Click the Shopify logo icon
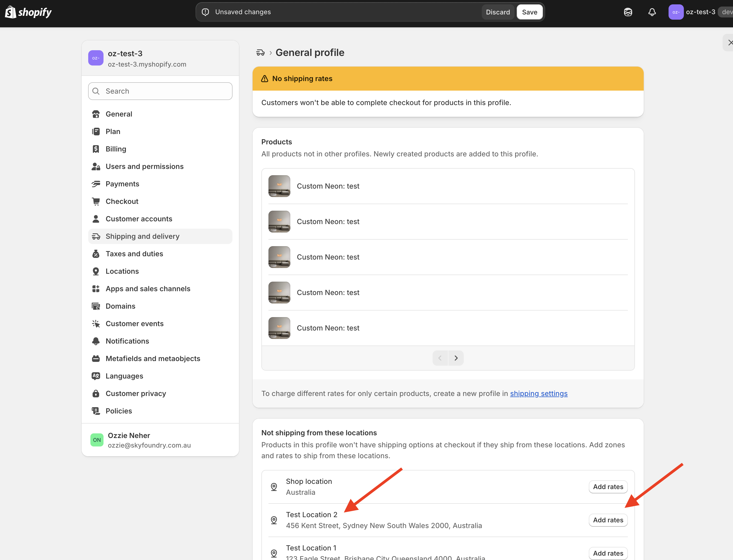733x560 pixels. point(11,12)
